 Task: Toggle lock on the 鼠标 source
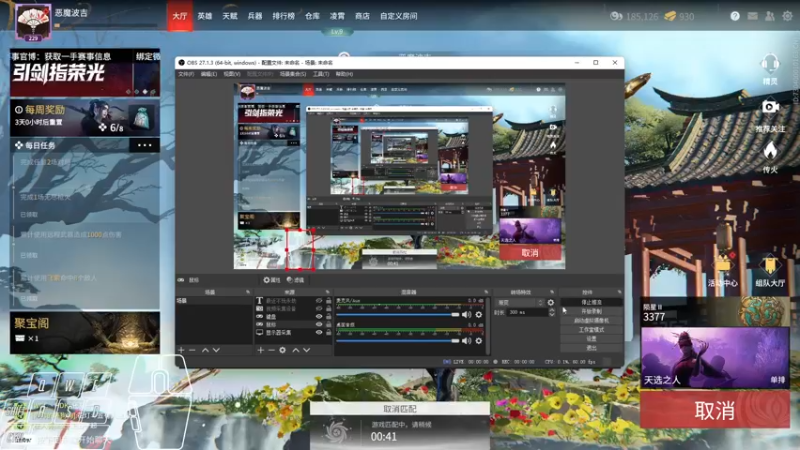[x=329, y=324]
